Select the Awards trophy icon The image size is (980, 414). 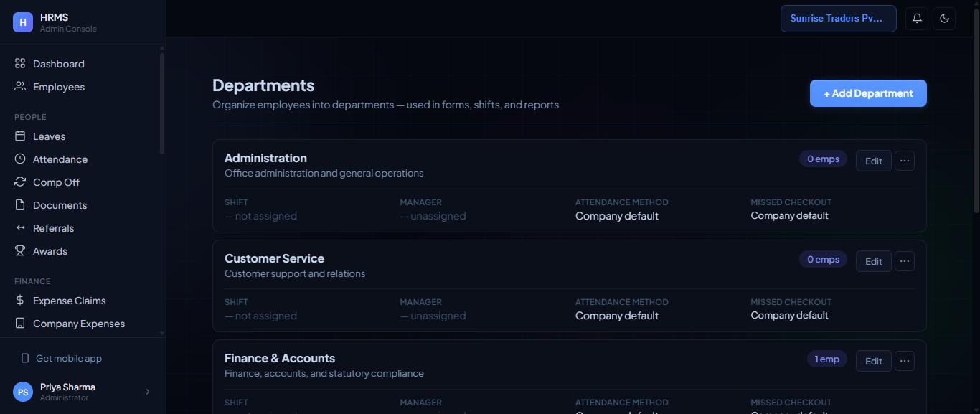(x=20, y=251)
